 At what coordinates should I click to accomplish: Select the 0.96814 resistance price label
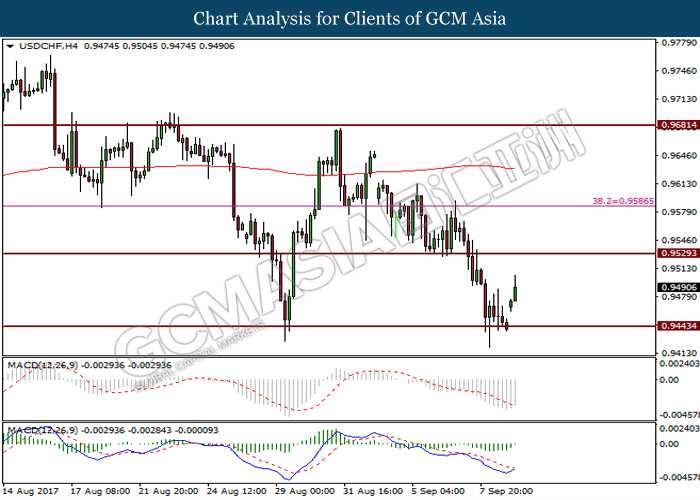[679, 125]
